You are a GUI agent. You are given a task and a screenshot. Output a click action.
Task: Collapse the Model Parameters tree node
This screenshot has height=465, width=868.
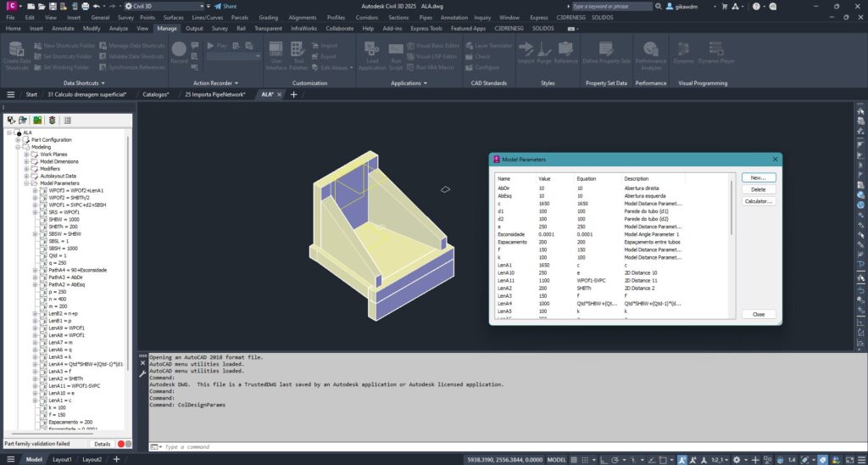coord(26,183)
